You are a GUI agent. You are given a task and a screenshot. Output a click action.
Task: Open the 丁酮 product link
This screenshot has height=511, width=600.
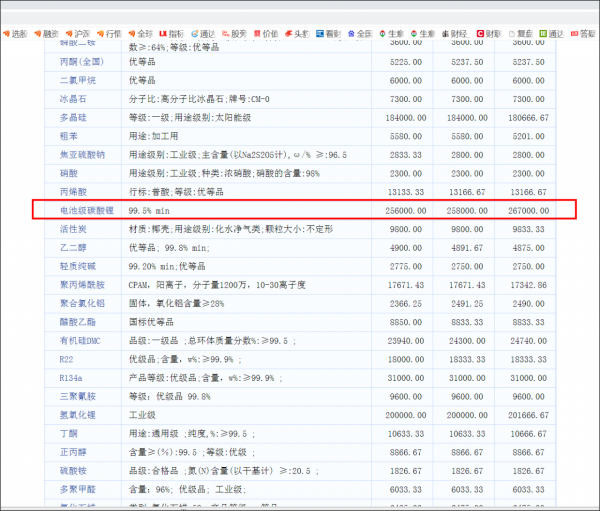[x=69, y=434]
